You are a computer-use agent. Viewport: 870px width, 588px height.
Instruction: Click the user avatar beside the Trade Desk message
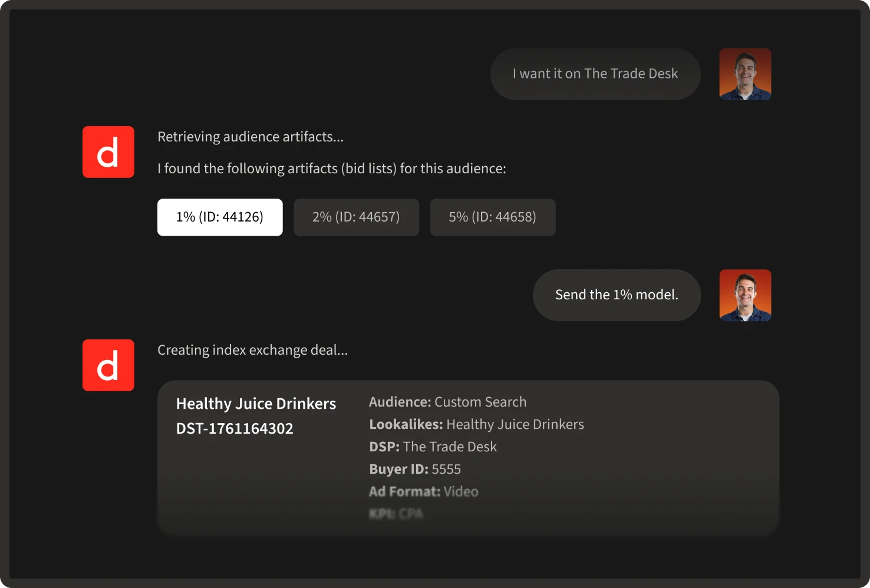pos(745,74)
